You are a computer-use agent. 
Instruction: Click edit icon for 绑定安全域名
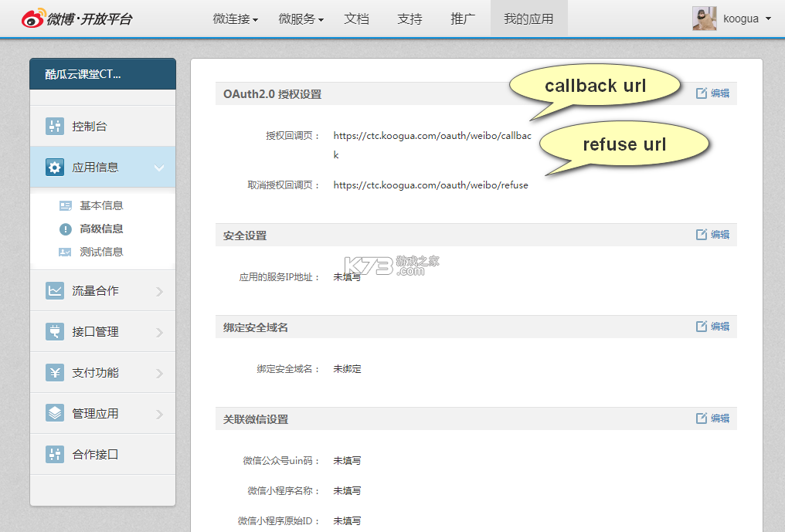(x=702, y=327)
